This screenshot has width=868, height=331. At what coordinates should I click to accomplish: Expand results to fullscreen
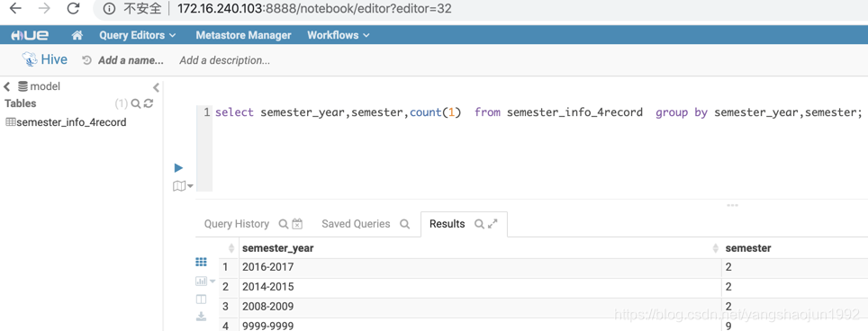tap(493, 224)
